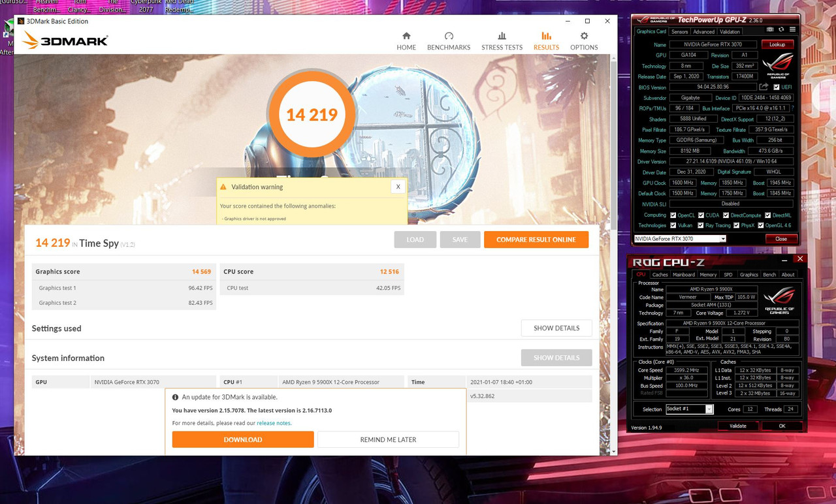Toggle the OpenCL checkbox

click(x=673, y=215)
